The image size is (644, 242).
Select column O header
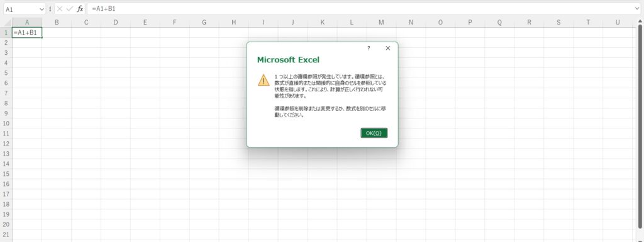[440, 23]
